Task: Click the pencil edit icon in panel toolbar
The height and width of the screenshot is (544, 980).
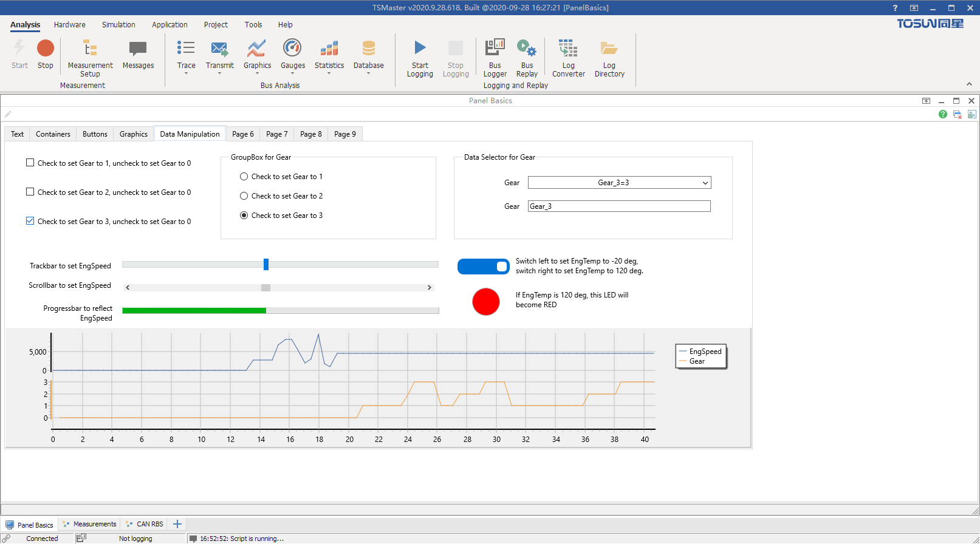Action: (x=8, y=114)
